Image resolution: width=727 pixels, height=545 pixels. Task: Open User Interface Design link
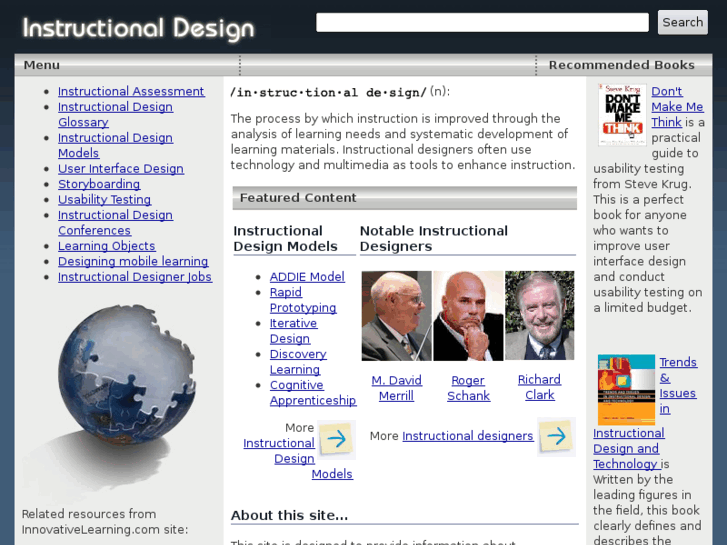point(121,169)
